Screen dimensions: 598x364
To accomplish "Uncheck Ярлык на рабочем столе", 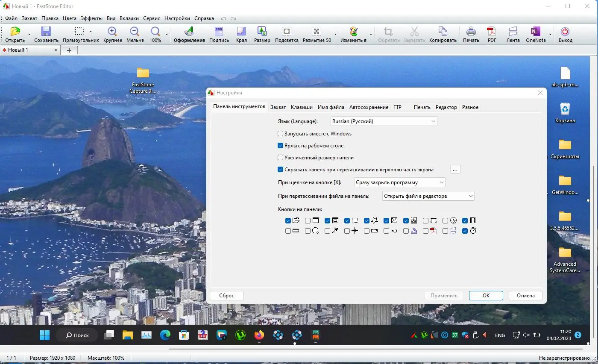I will tap(281, 146).
